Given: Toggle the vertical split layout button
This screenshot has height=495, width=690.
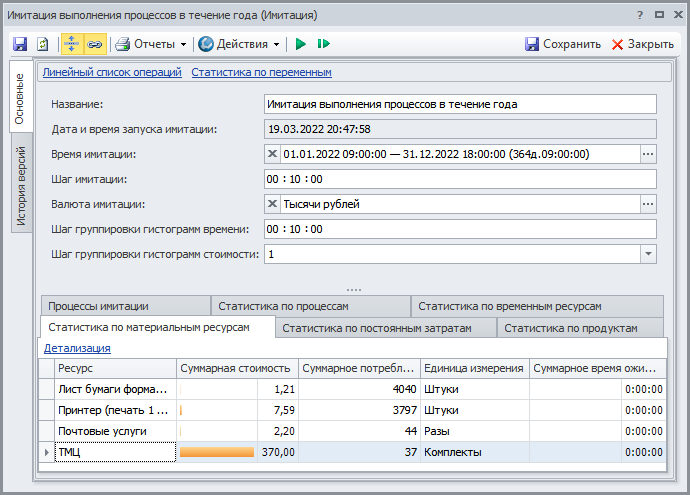Looking at the screenshot, I should coord(73,44).
